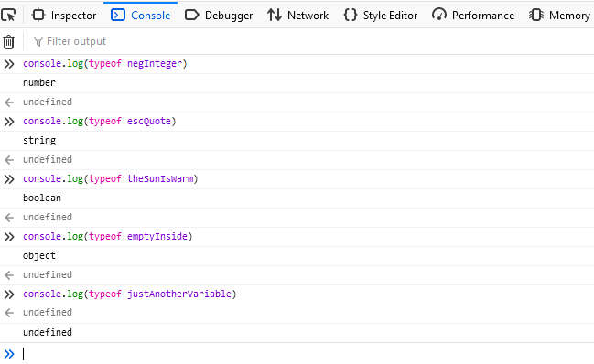Click the Inspector tab icon
Screen dimensions: 594x364
click(x=38, y=16)
